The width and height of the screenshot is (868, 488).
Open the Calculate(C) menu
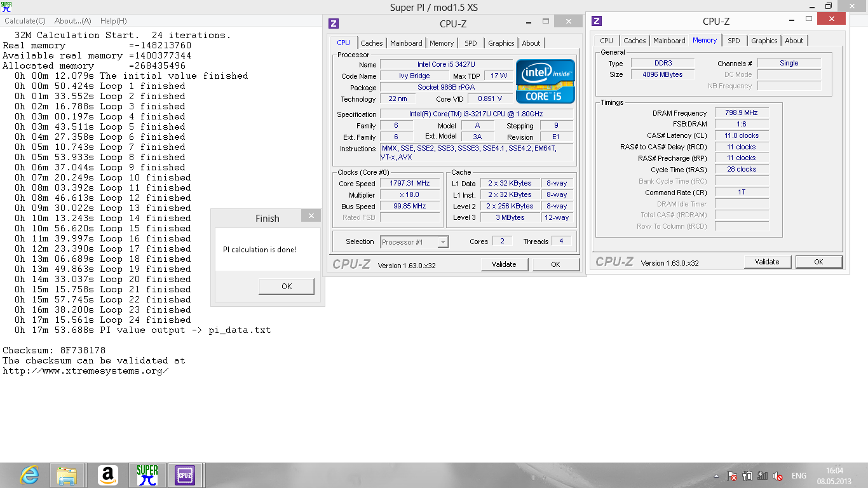click(25, 21)
